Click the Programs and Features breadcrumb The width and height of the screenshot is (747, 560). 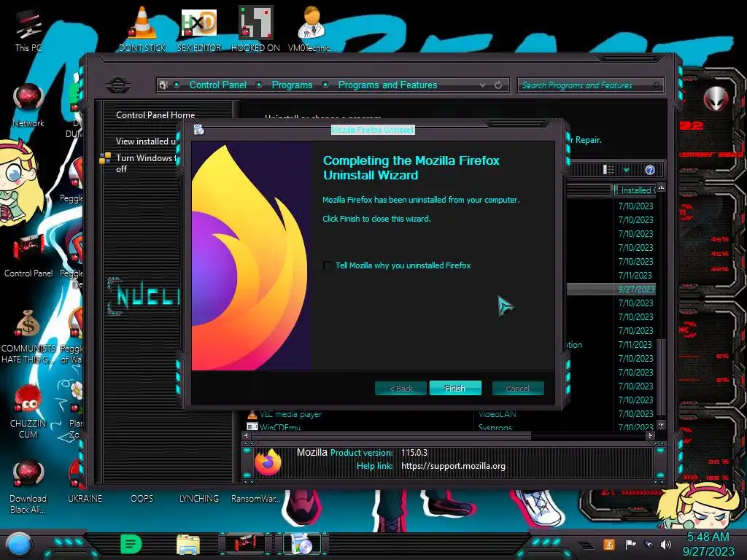click(387, 85)
